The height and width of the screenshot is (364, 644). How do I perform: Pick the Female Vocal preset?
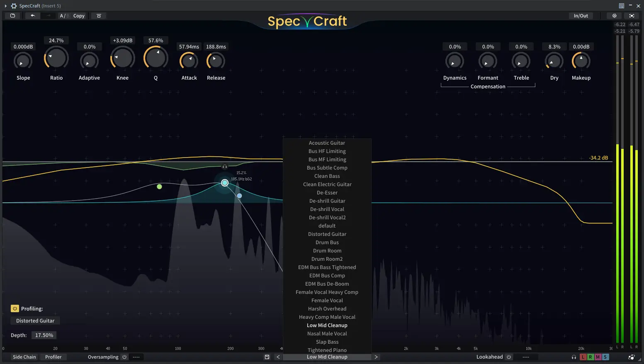coord(327,301)
